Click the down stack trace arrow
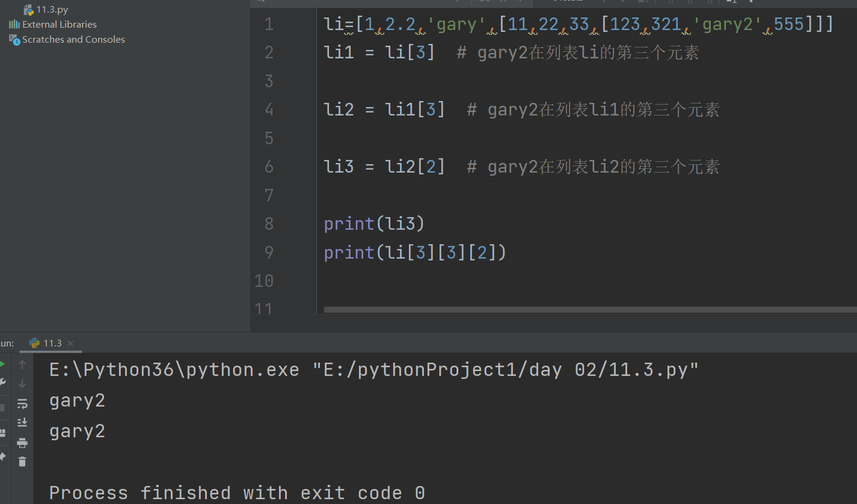 tap(22, 384)
